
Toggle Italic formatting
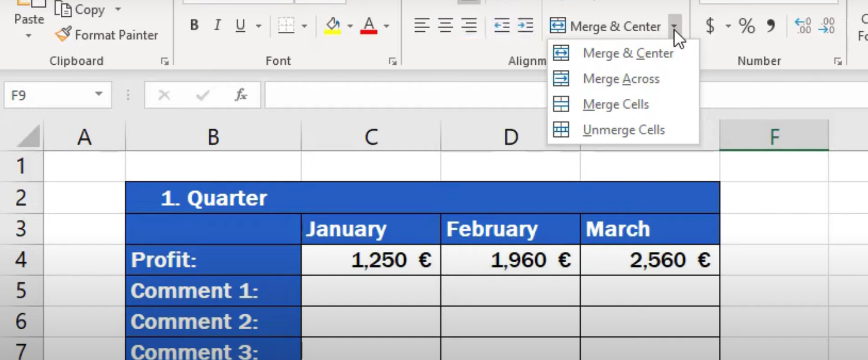[217, 25]
